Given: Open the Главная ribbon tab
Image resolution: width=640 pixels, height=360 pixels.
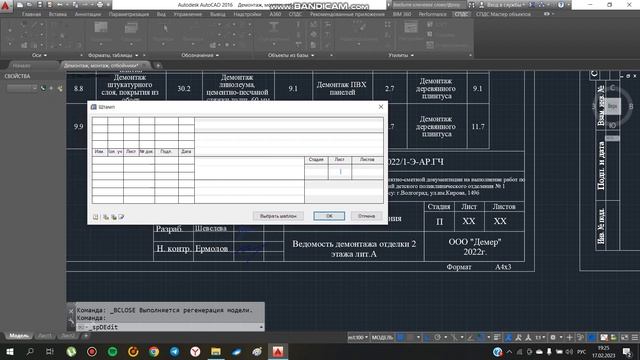Looking at the screenshot, I should point(31,14).
